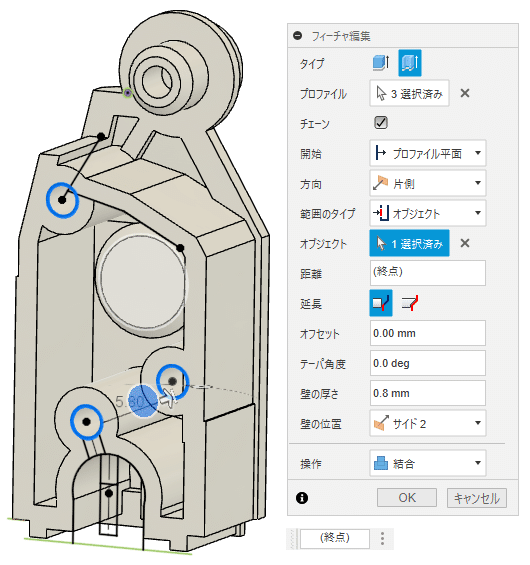
Task: Collapse the フィーチャ編集 dialog header icon
Action: [x=298, y=36]
